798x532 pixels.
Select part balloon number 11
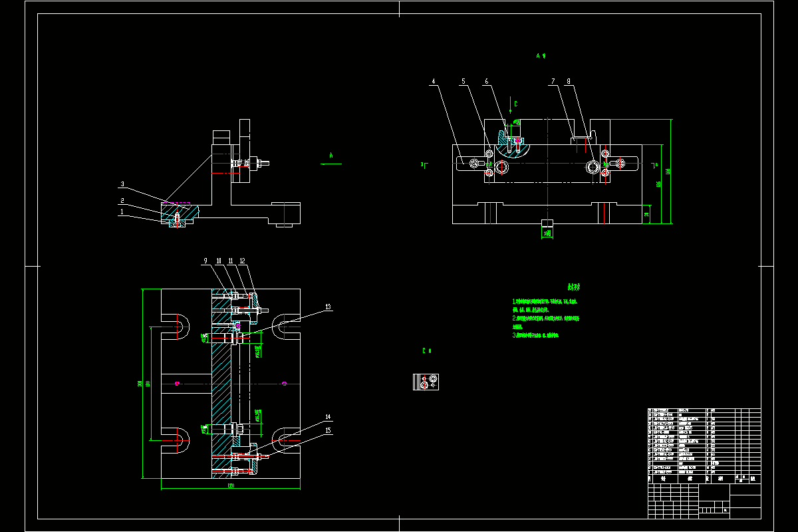(x=231, y=261)
